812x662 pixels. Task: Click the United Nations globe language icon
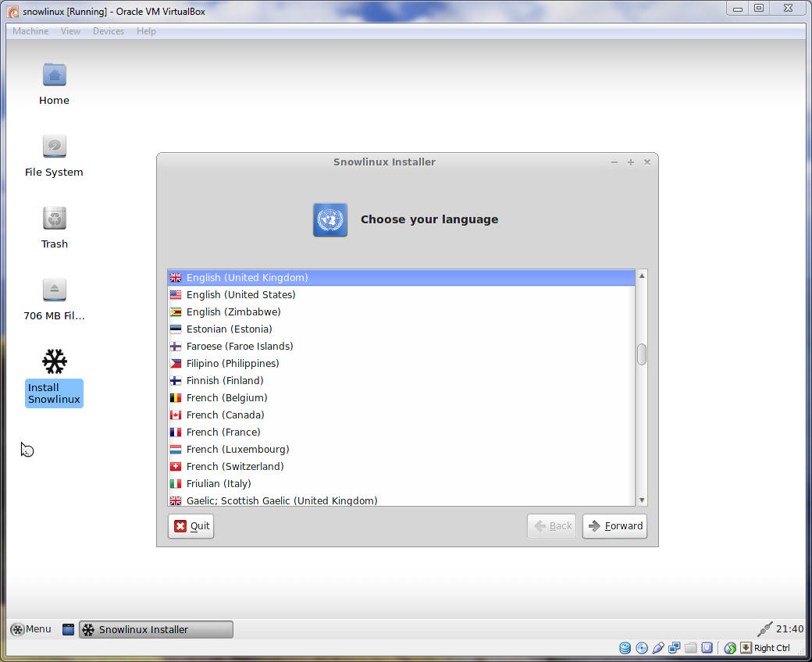329,219
